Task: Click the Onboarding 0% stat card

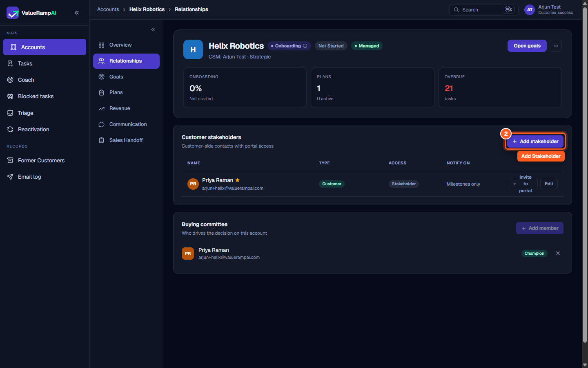Action: [x=245, y=88]
